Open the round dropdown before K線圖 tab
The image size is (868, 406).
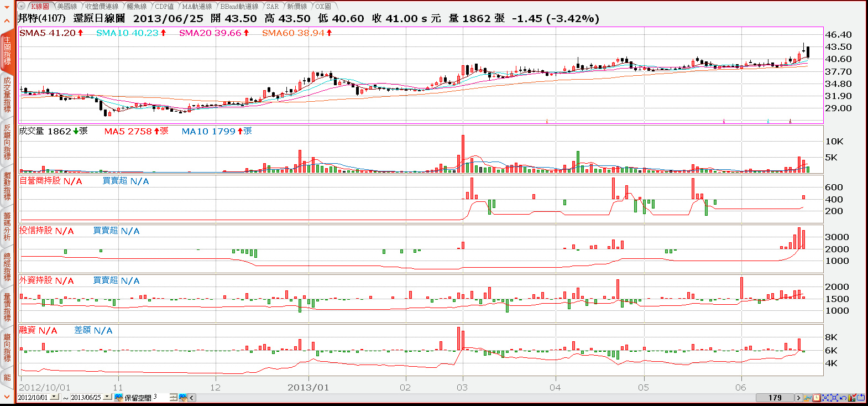pyautogui.click(x=22, y=7)
